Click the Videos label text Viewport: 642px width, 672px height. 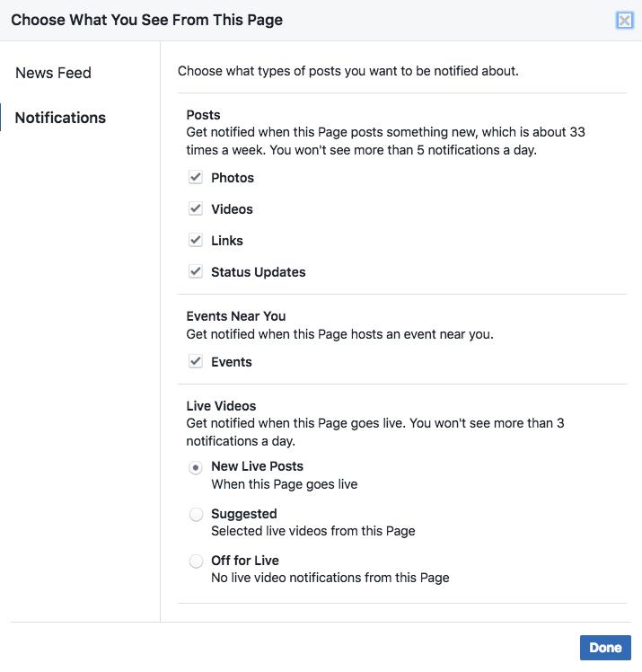tap(232, 209)
